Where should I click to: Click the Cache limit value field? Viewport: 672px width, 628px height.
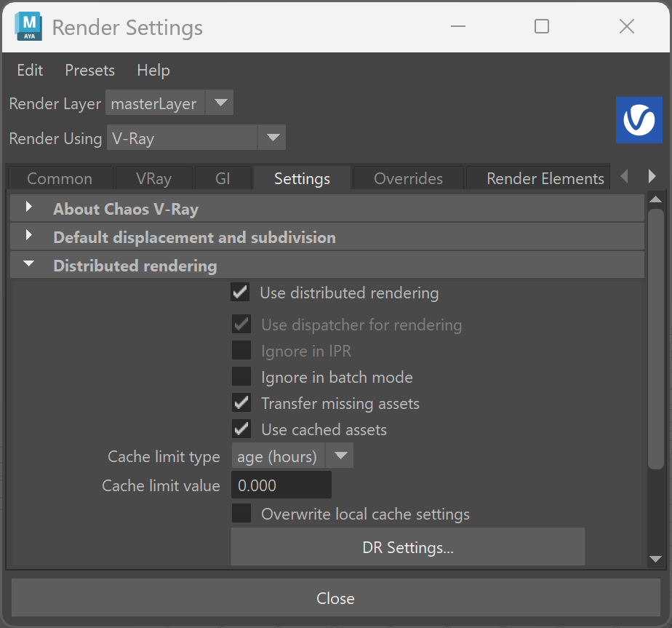coord(281,485)
